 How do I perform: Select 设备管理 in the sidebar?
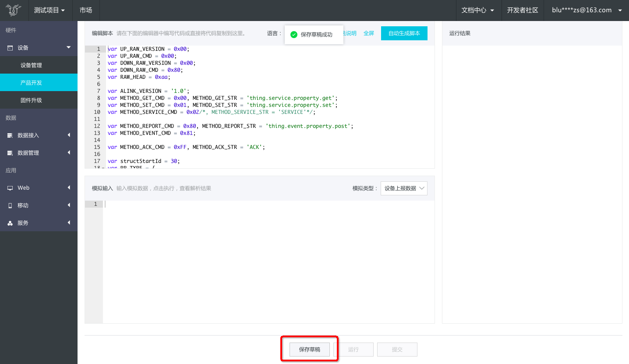coord(39,65)
